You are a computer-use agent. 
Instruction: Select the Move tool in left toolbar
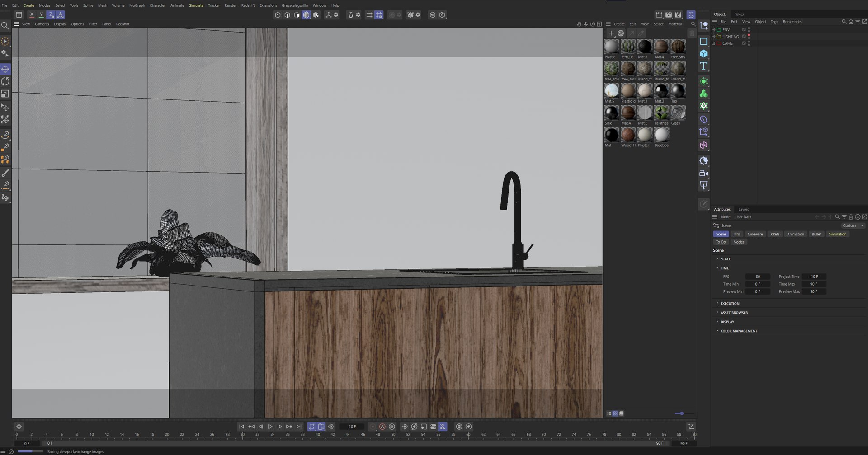tap(5, 69)
